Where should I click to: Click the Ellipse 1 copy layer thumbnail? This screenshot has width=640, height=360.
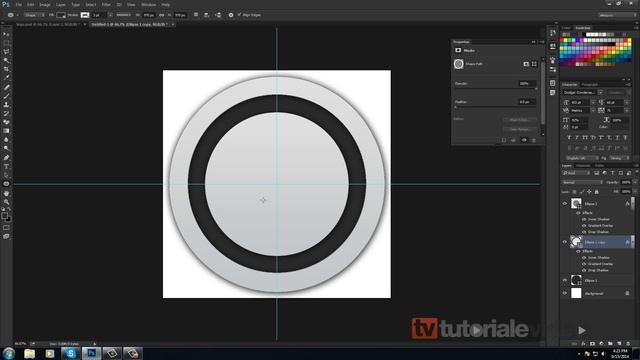tap(576, 242)
